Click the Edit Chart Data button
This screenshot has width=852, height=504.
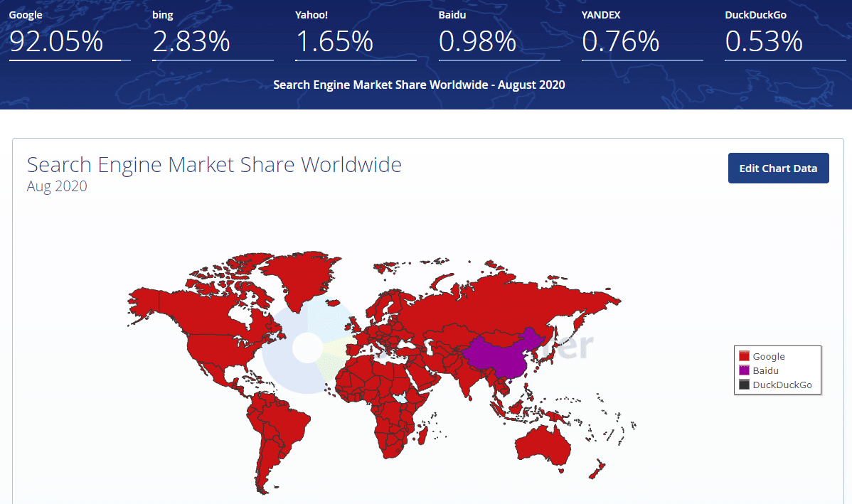[778, 168]
